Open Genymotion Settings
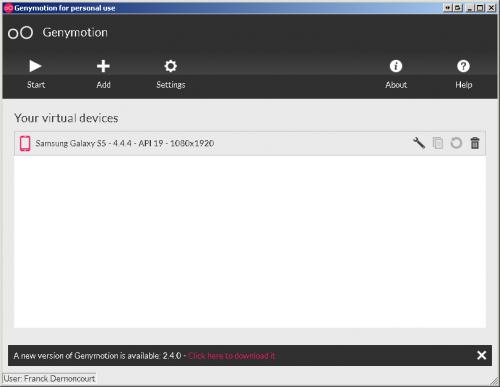This screenshot has height=387, width=500. (x=171, y=74)
